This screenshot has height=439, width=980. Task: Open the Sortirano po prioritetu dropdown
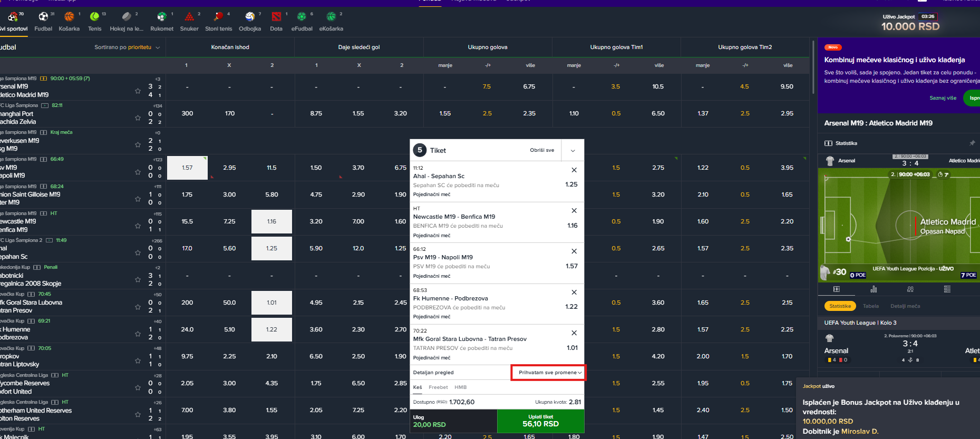127,47
